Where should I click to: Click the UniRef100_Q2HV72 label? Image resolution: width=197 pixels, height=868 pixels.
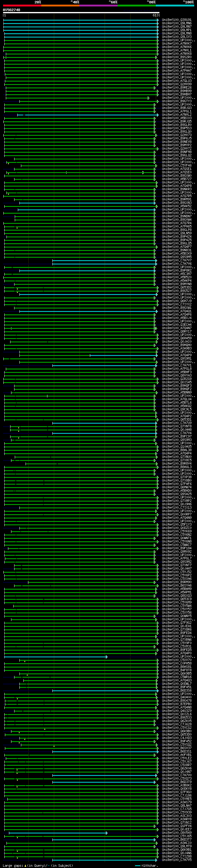(177, 149)
